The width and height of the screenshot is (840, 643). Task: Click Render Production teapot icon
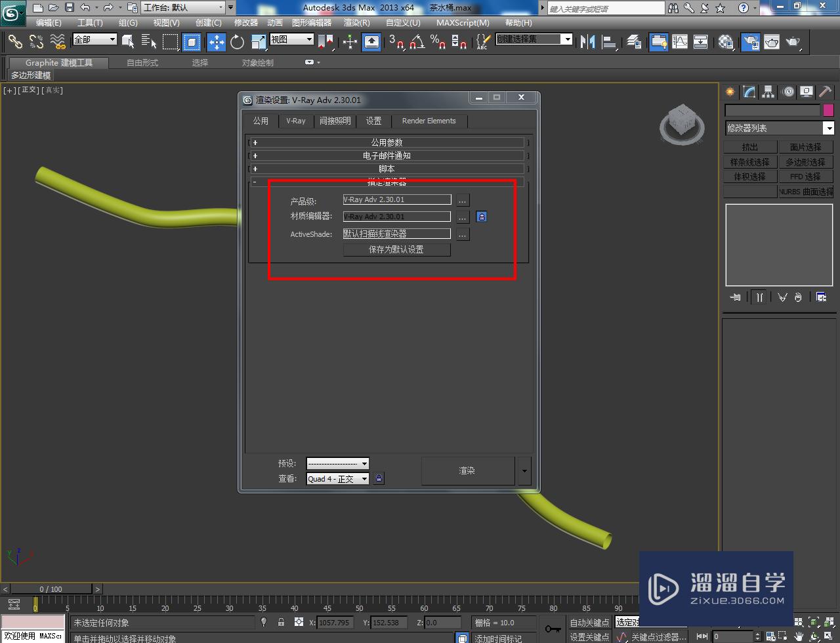[x=793, y=42]
